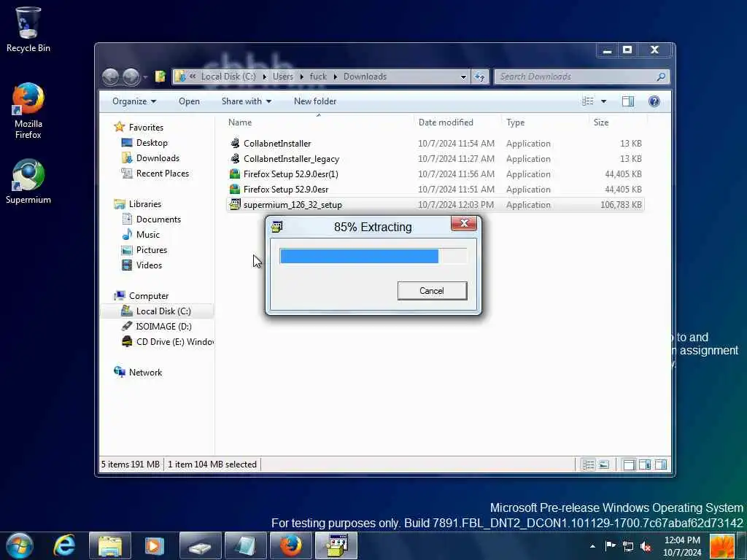Click the Open toolbar button
Screen dimensions: 747x560
click(189, 101)
